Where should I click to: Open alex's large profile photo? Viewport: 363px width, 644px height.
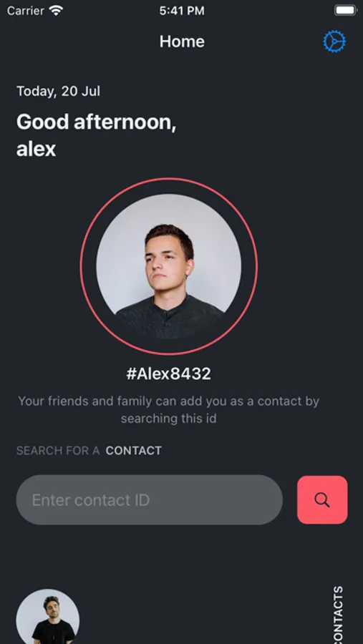pyautogui.click(x=168, y=266)
